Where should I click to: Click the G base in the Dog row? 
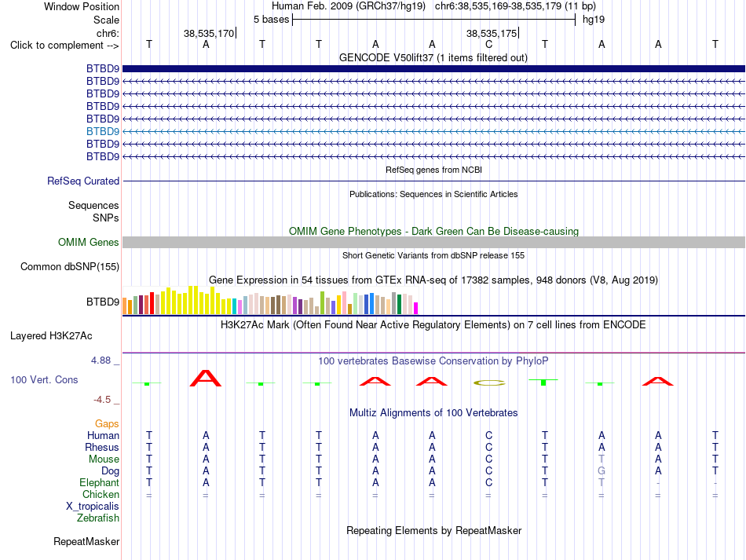[x=602, y=471]
